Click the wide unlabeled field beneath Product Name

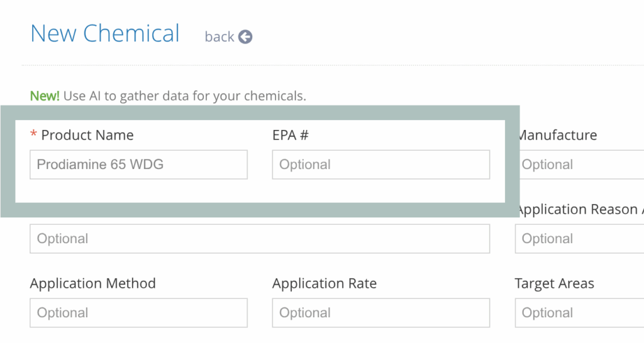(259, 239)
